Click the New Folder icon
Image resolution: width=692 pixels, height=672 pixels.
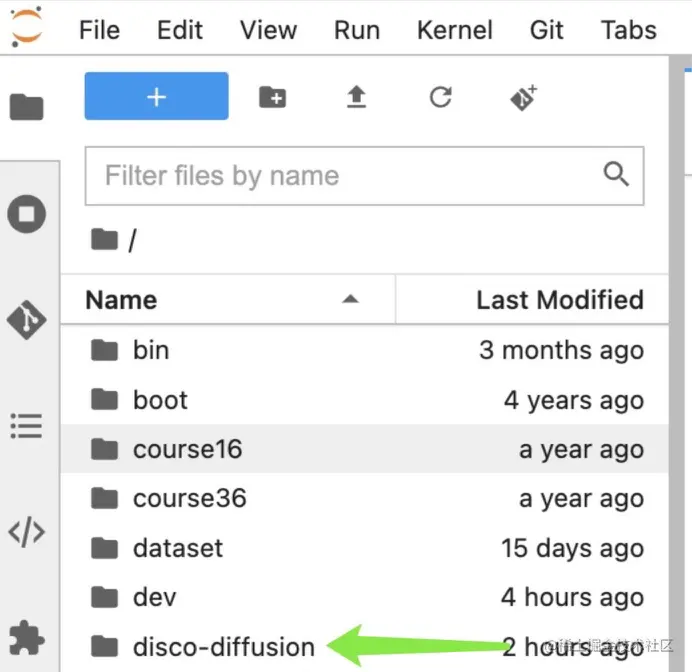[272, 97]
